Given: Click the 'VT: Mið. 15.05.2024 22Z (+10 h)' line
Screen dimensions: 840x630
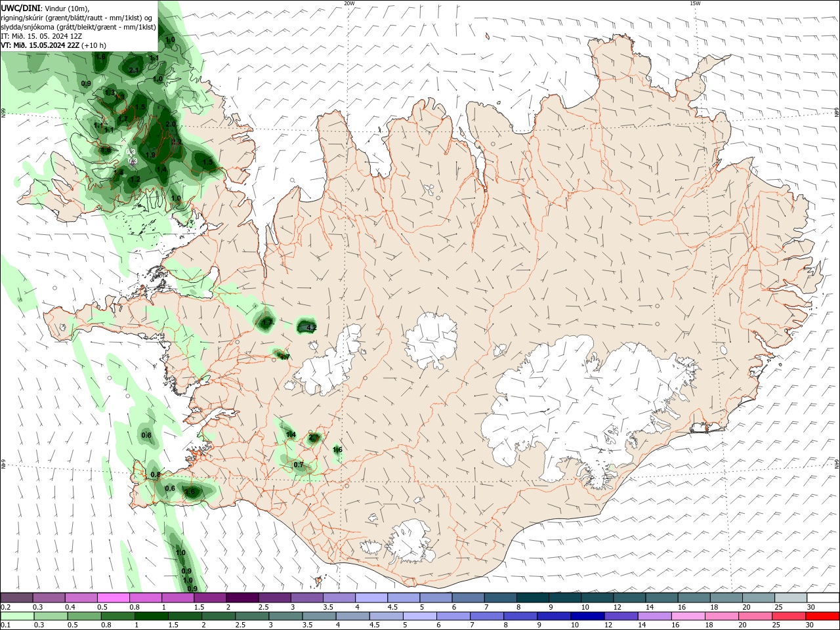Looking at the screenshot, I should click(x=54, y=45).
